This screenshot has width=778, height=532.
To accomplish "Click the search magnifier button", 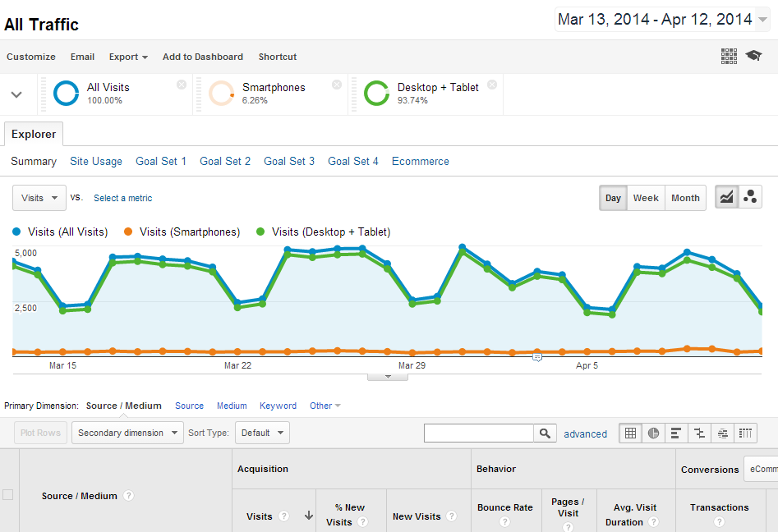I will 545,433.
